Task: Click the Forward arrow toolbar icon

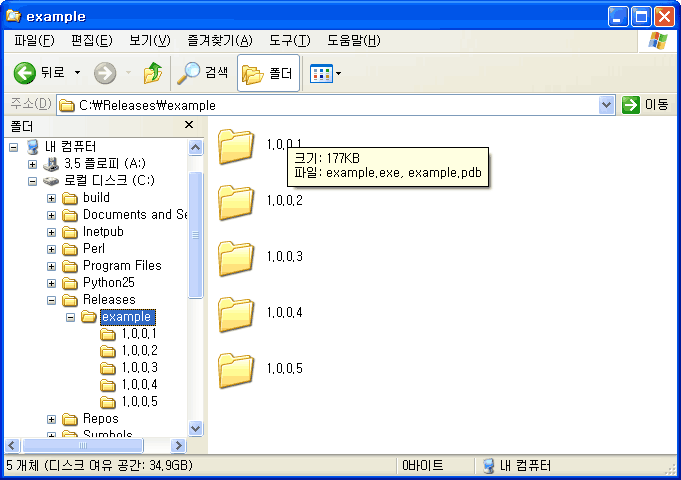Action: [105, 73]
